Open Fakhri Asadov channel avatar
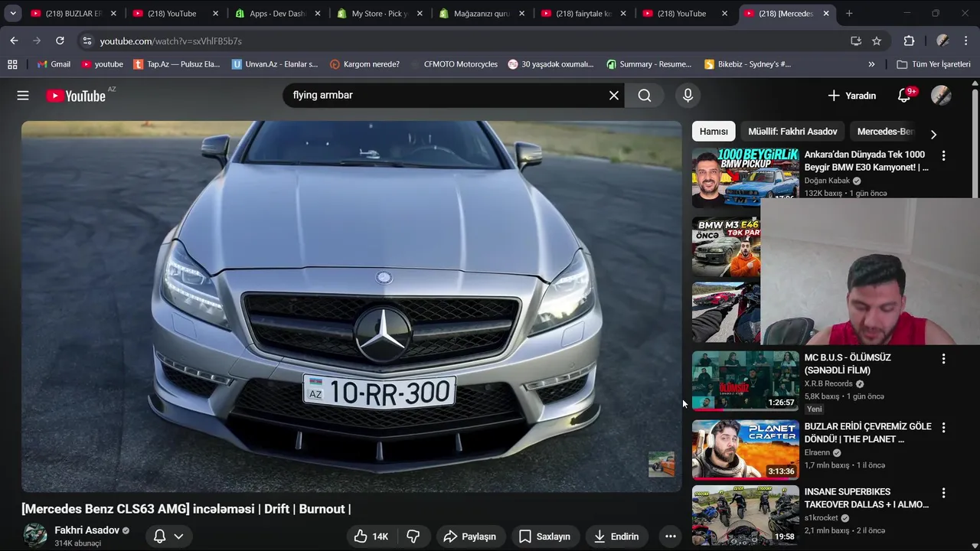This screenshot has width=980, height=551. pyautogui.click(x=34, y=535)
